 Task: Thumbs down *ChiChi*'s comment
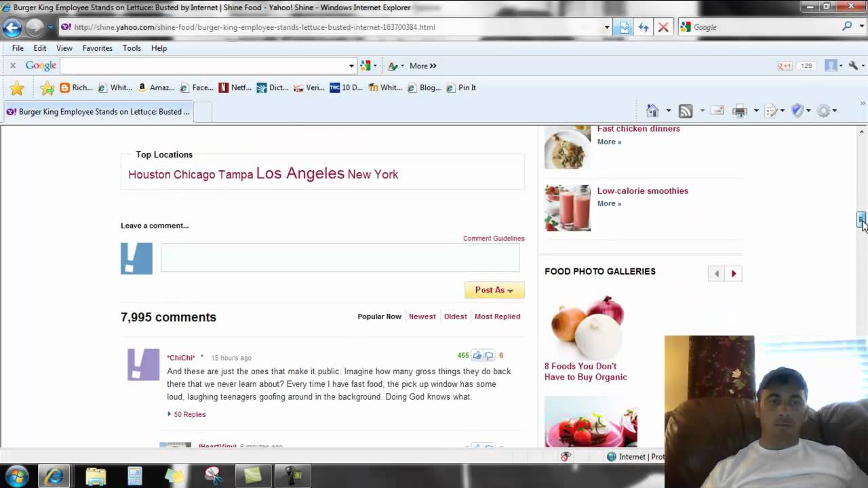coord(489,355)
